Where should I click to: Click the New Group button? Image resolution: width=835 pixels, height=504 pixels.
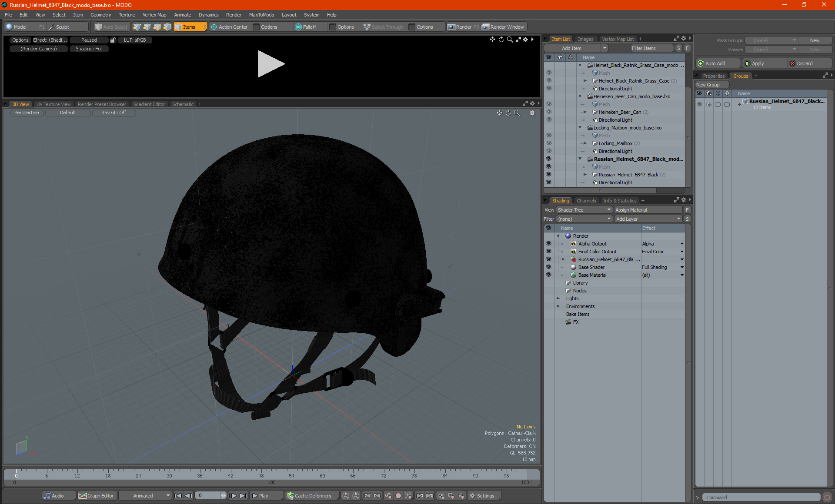[x=711, y=85]
